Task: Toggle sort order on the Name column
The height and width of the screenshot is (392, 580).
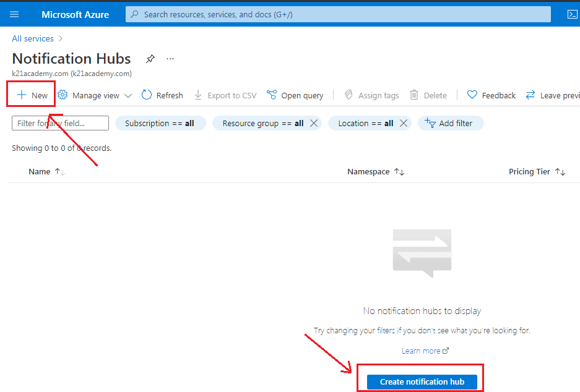Action: pyautogui.click(x=58, y=171)
